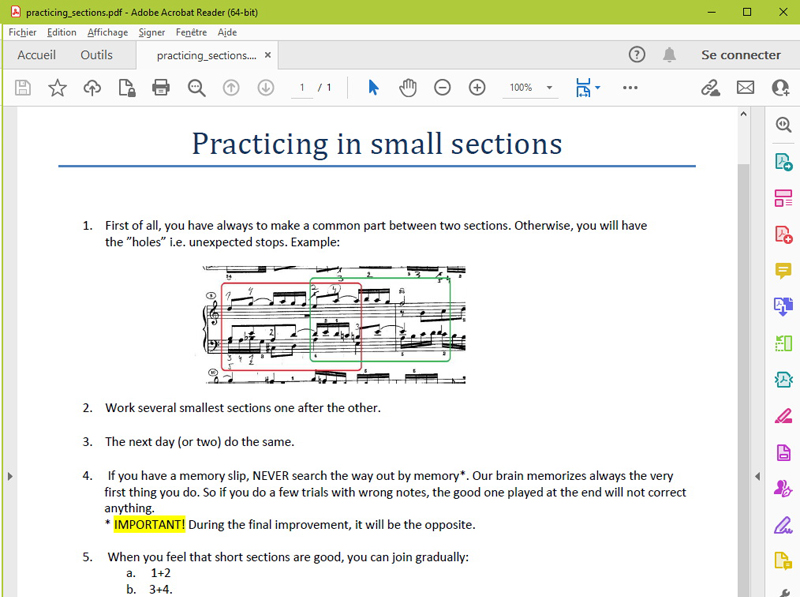
Task: Collapse the right tools pane arrow
Action: [x=756, y=476]
